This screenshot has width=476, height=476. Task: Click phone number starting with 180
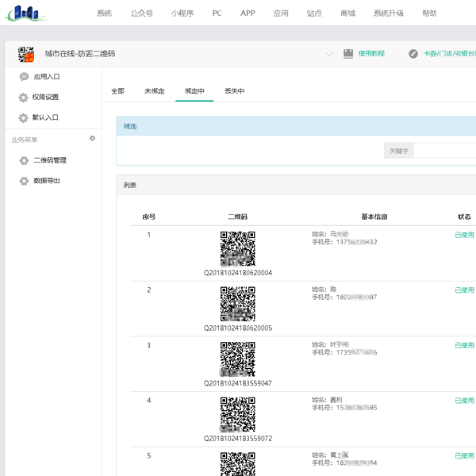pos(356,297)
